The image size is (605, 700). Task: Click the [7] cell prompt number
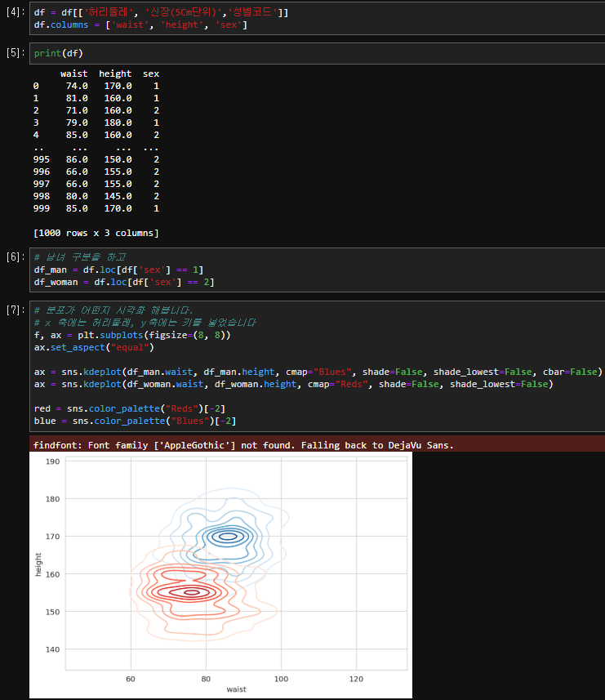click(x=16, y=310)
